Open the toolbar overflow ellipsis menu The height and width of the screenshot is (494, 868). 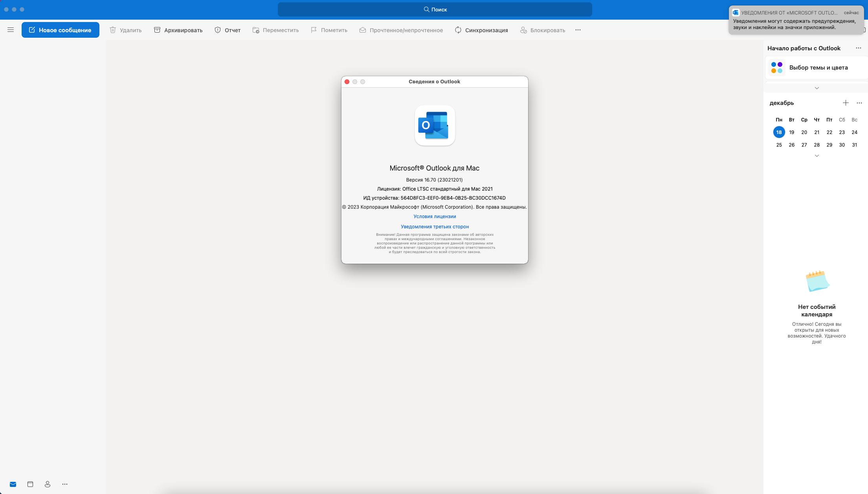pyautogui.click(x=578, y=30)
